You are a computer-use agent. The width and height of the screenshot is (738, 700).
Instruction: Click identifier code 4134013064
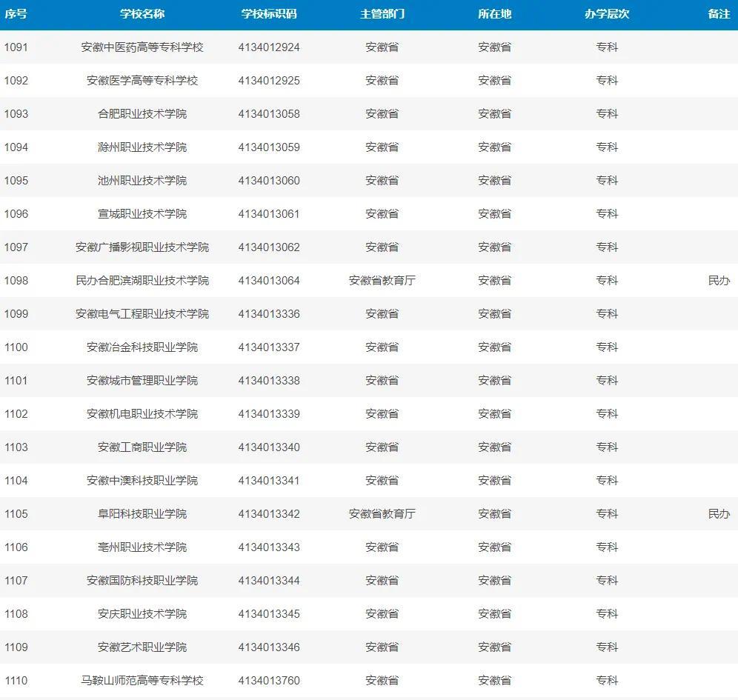pos(269,281)
